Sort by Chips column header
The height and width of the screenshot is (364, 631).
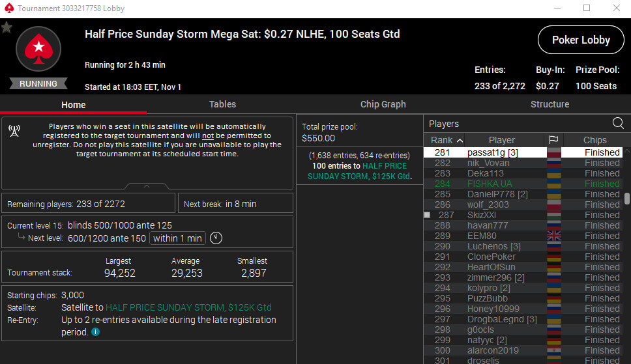(x=594, y=139)
